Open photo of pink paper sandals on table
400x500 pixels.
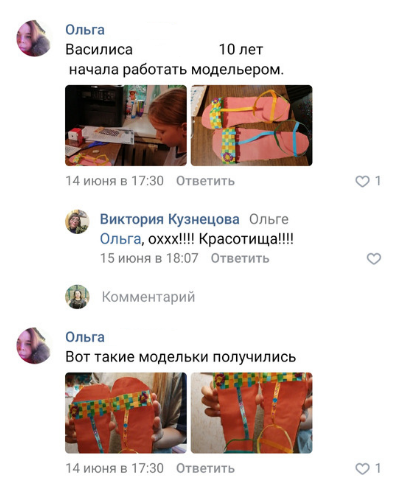[x=252, y=125]
